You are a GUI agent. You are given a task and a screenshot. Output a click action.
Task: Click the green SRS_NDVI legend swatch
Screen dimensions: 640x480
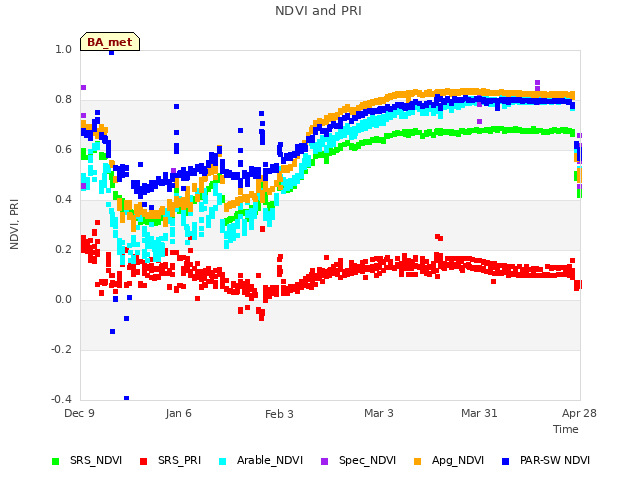click(x=56, y=461)
